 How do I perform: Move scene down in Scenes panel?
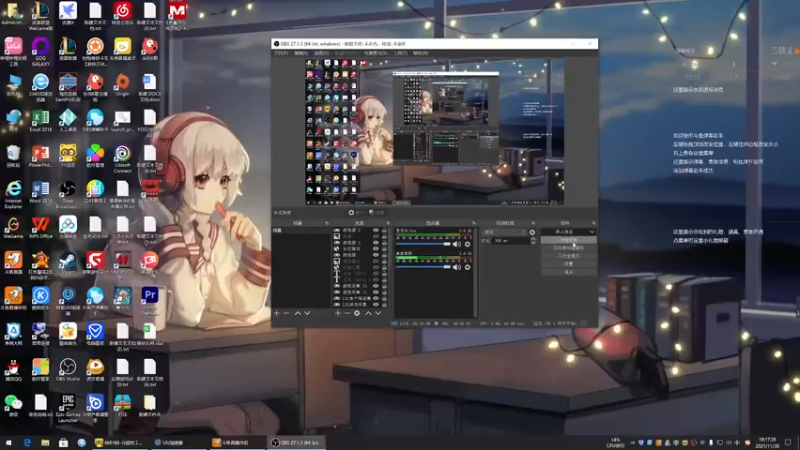coord(307,313)
